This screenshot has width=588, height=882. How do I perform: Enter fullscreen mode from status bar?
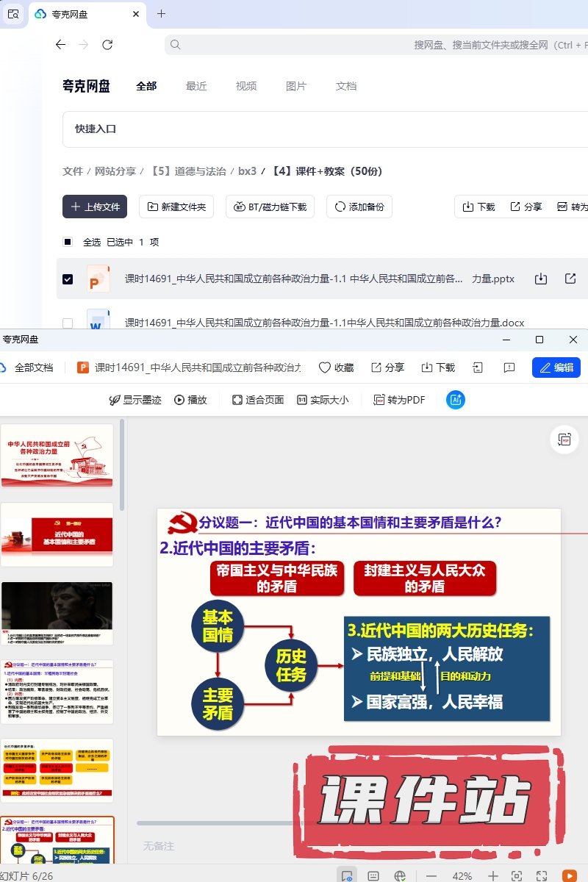click(541, 875)
